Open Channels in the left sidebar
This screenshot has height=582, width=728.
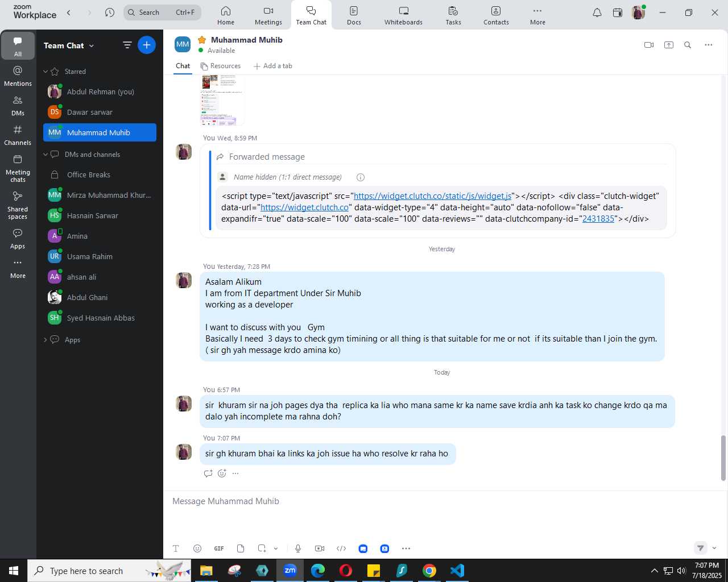pyautogui.click(x=18, y=135)
